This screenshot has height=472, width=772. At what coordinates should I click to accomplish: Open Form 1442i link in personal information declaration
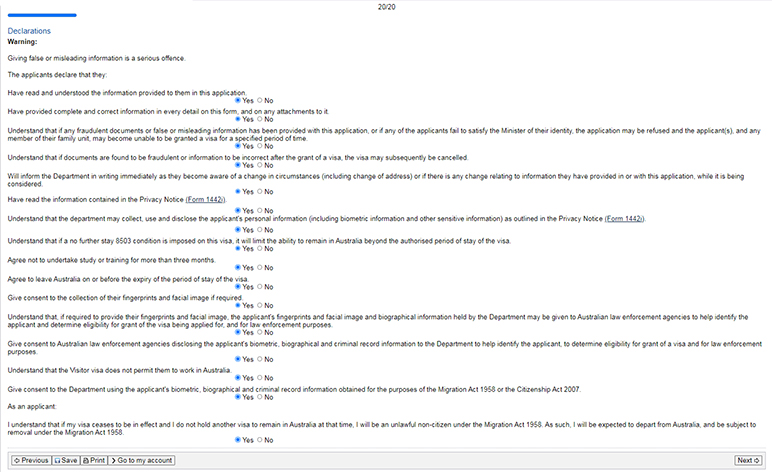[624, 219]
